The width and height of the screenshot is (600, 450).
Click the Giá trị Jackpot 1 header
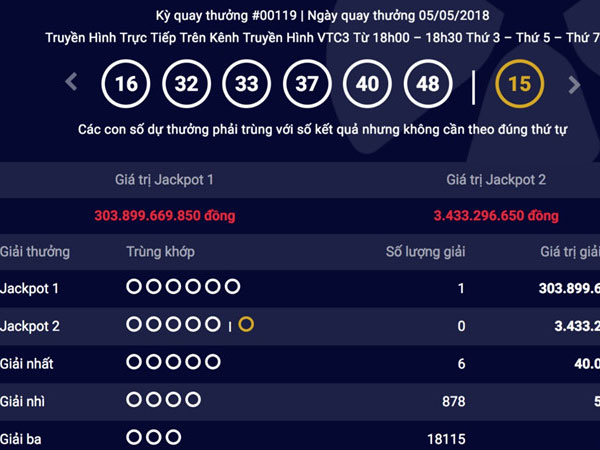(x=165, y=180)
